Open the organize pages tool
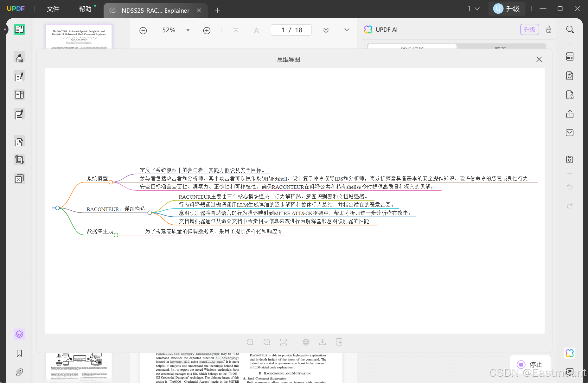Viewport: 588px width, 383px height. point(19,142)
